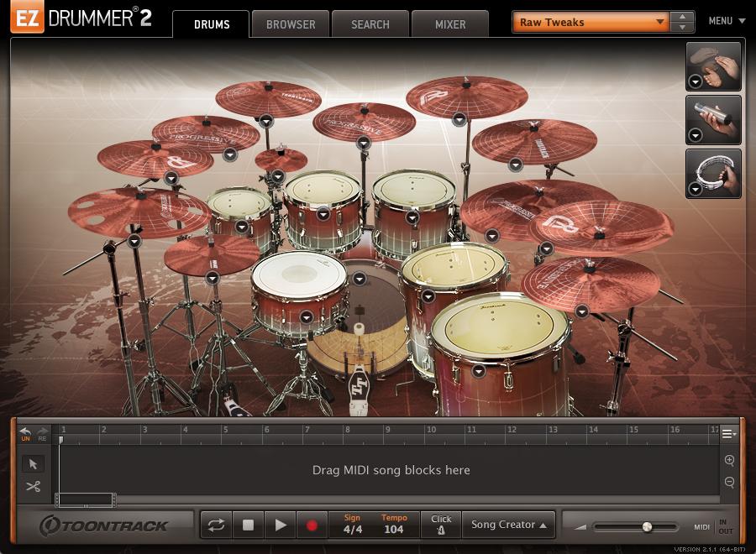Image resolution: width=756 pixels, height=554 pixels.
Task: Zoom in on the song track
Action: [x=729, y=461]
